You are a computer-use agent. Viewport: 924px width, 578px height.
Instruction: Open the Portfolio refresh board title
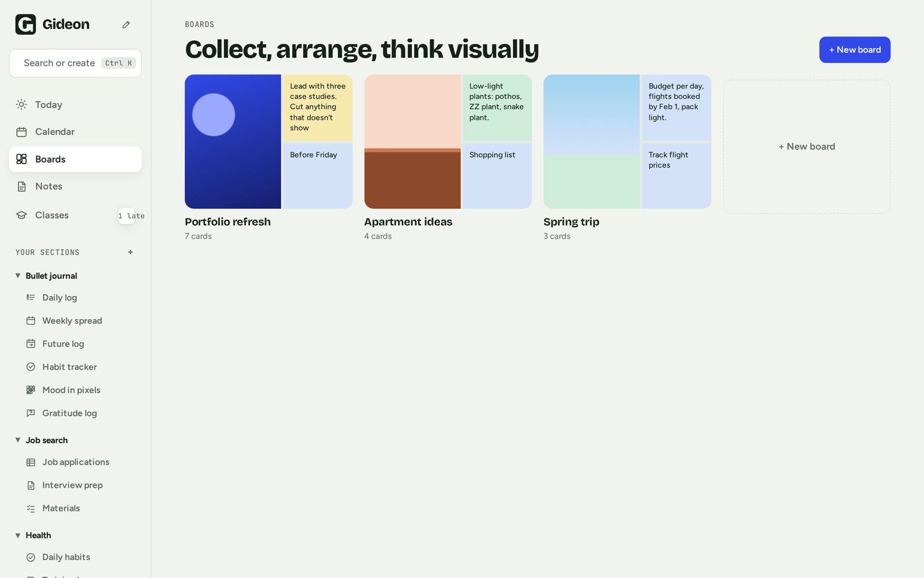(x=228, y=222)
